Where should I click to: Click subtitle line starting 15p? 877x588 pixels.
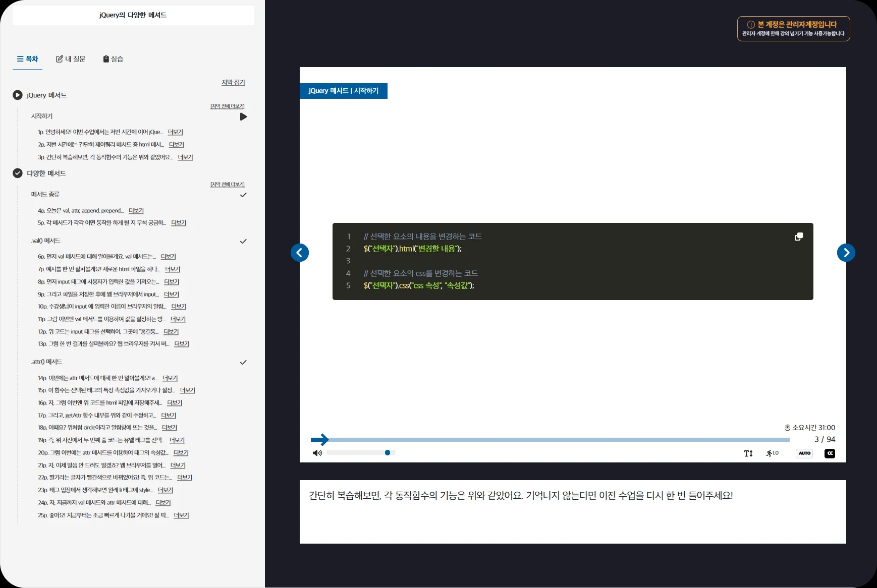pyautogui.click(x=106, y=390)
